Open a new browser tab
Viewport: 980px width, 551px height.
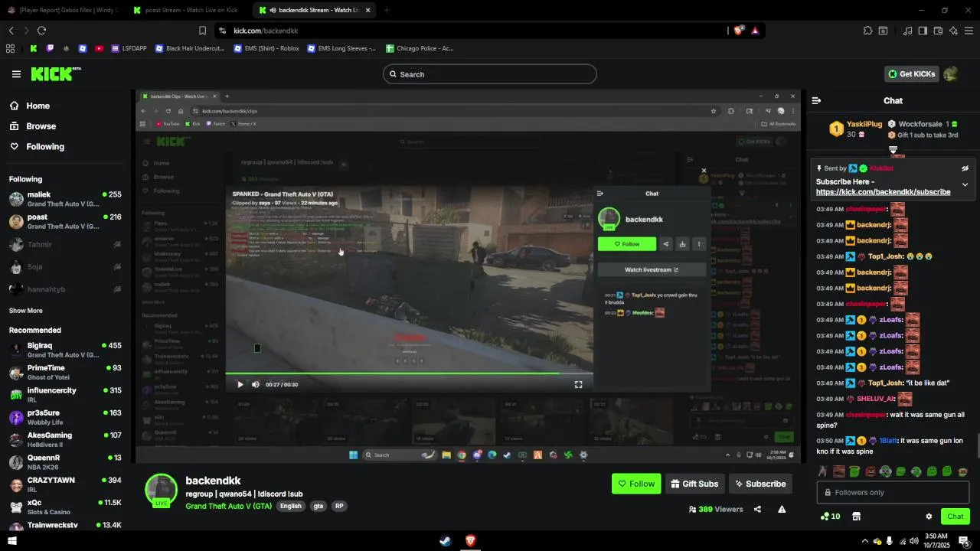[x=387, y=10]
